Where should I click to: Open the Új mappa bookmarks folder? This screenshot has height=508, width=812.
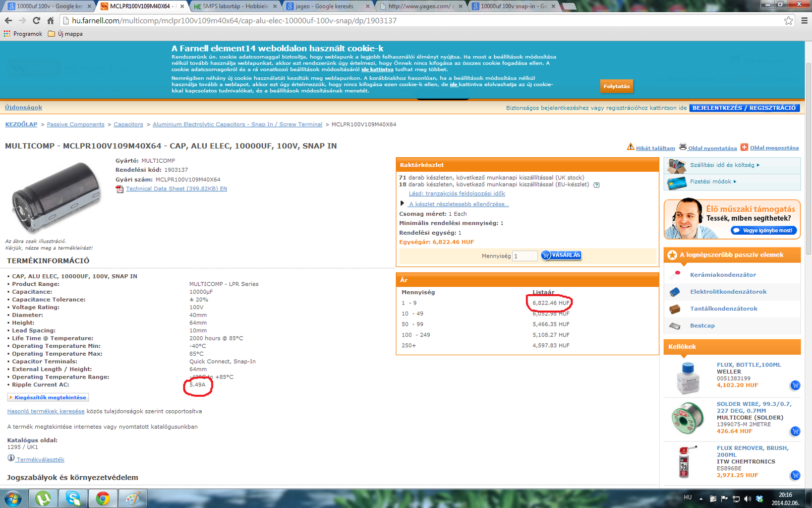pyautogui.click(x=65, y=34)
